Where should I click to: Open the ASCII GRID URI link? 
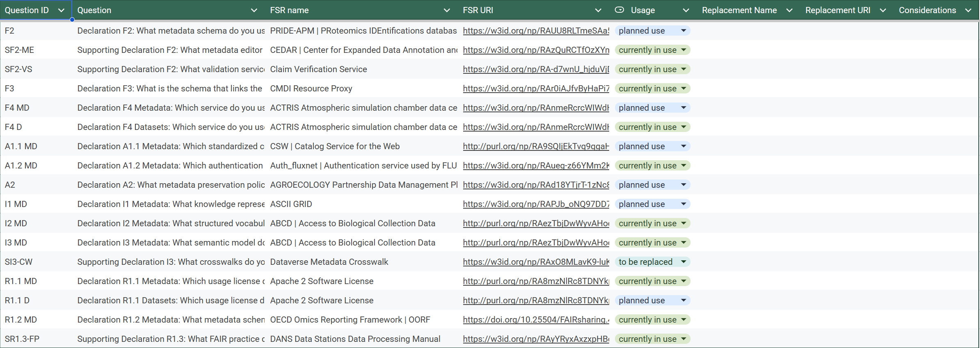(536, 204)
